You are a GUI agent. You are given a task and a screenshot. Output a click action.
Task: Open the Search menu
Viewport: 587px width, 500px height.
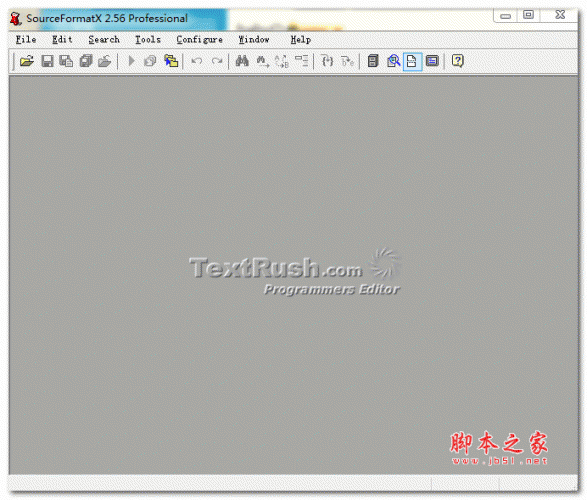(x=104, y=40)
